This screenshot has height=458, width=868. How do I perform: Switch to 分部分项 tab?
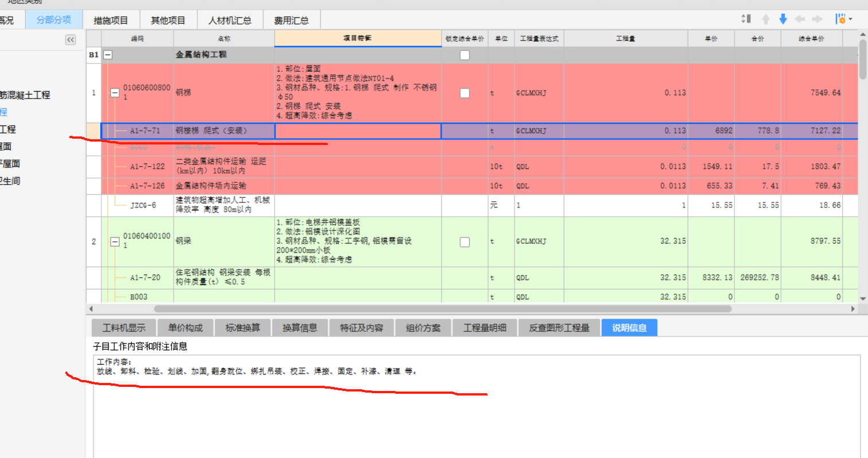[x=54, y=19]
